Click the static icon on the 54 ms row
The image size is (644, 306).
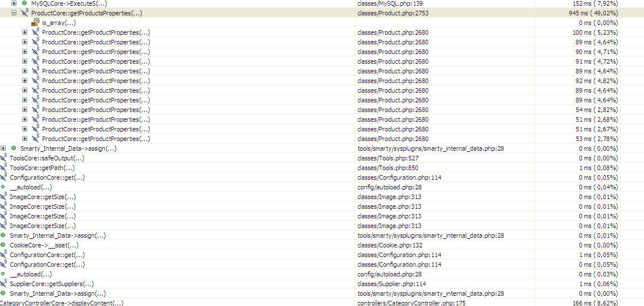[35, 109]
